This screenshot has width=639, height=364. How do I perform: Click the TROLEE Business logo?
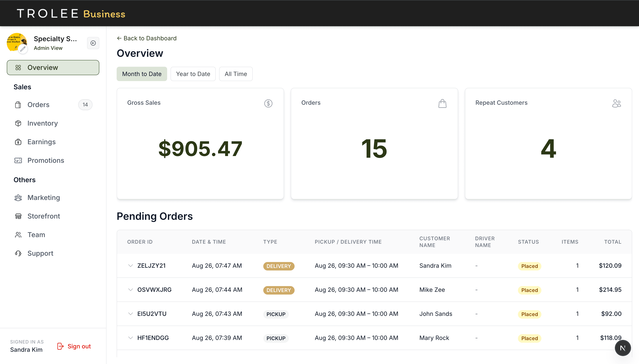(x=71, y=14)
